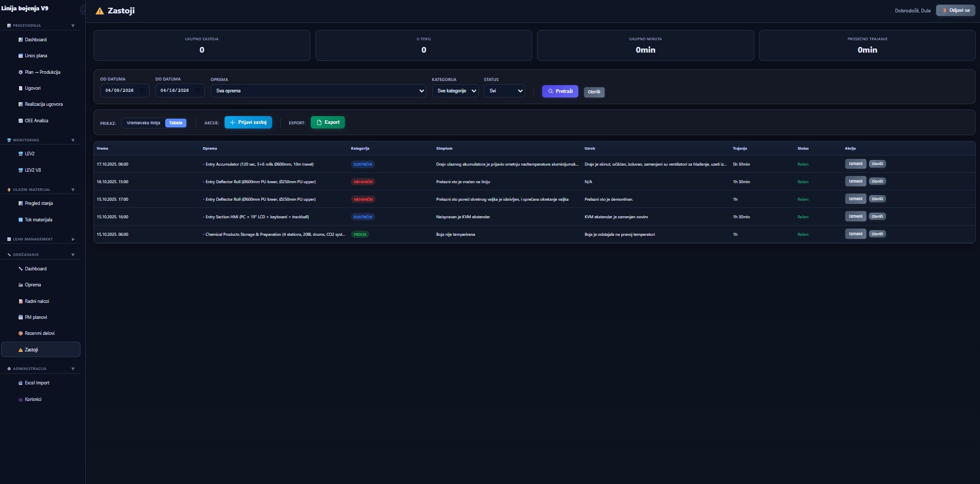Viewport: 980px width, 484px height.
Task: Click the Oprema icon in sidebar
Action: [x=21, y=285]
